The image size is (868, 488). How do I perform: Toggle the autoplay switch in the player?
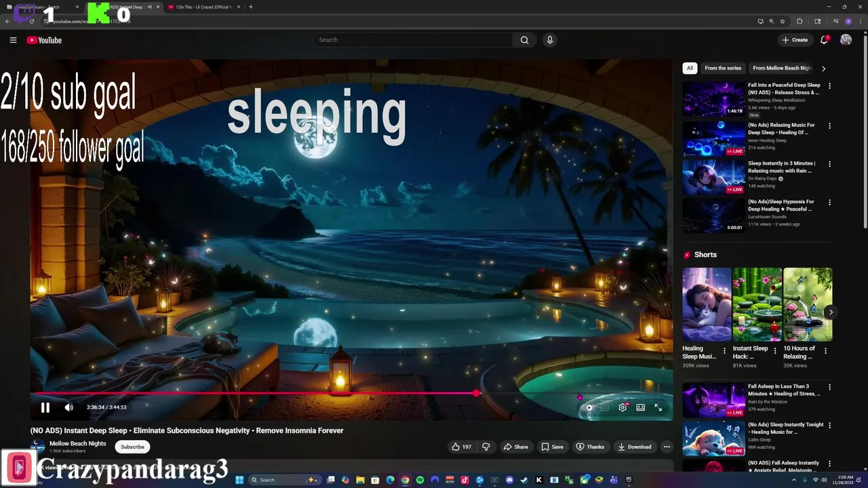pyautogui.click(x=588, y=407)
